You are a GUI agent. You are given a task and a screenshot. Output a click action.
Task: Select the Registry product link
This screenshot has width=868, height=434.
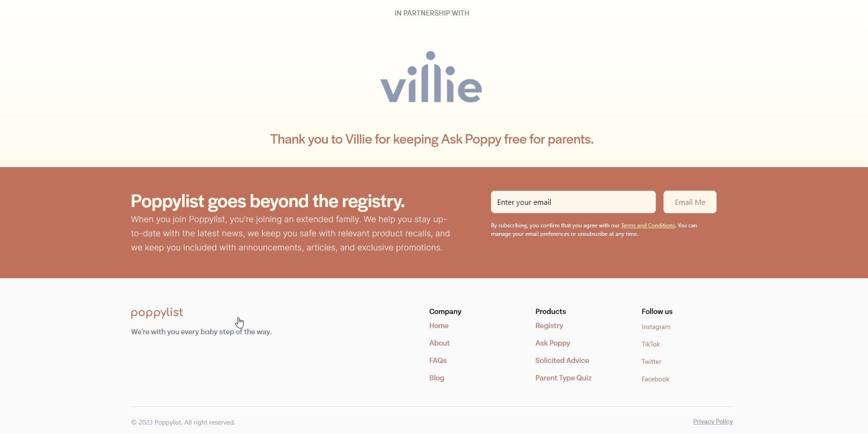pyautogui.click(x=549, y=326)
